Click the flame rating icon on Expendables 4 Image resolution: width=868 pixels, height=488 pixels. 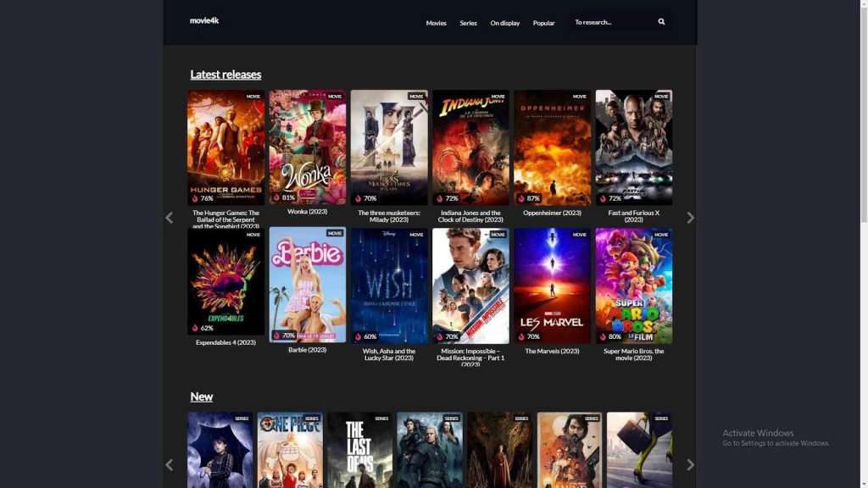click(x=195, y=328)
